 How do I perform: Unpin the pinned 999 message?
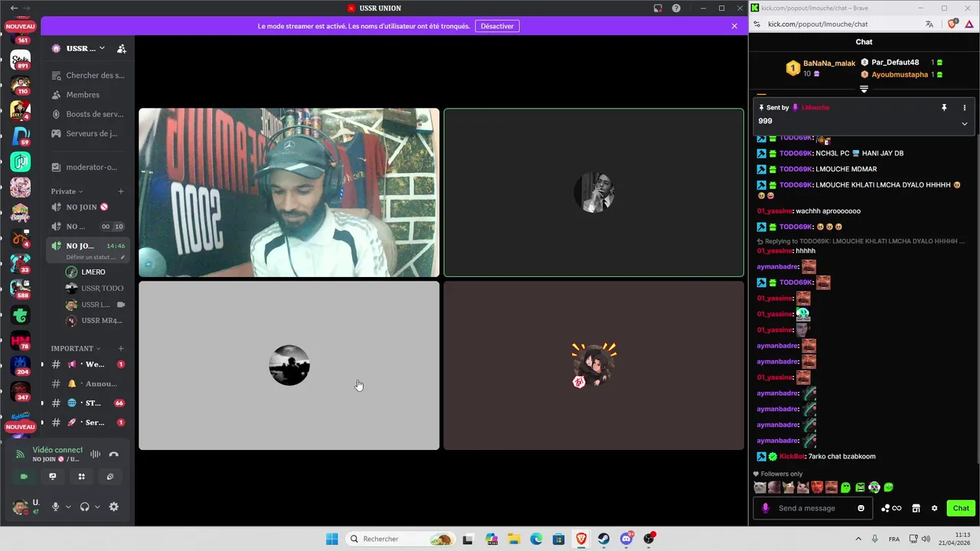pyautogui.click(x=944, y=108)
